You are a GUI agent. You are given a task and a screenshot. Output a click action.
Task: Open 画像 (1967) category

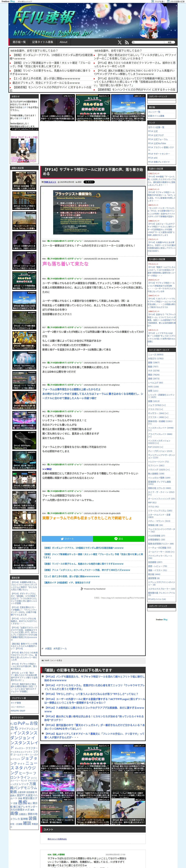point(154,363)
